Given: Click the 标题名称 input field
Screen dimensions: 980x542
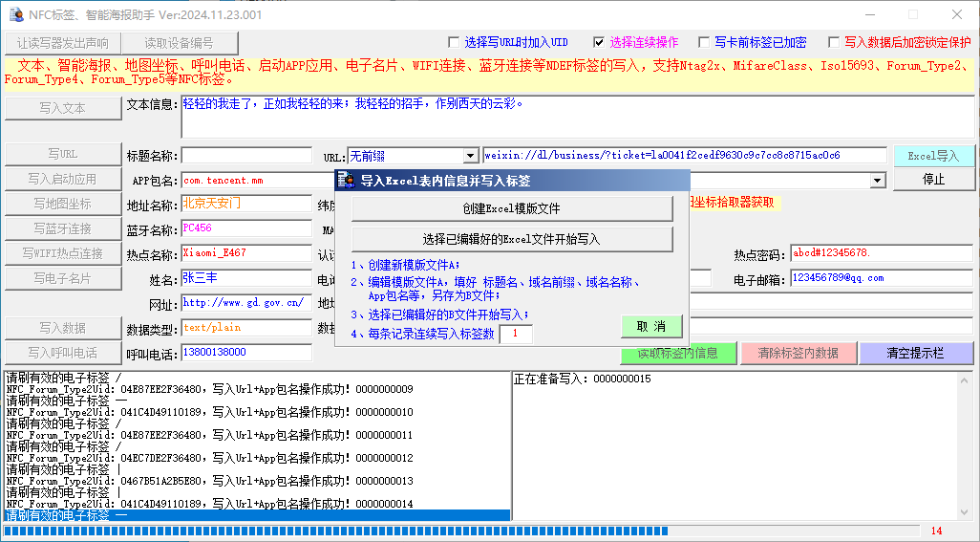Looking at the screenshot, I should tap(246, 156).
